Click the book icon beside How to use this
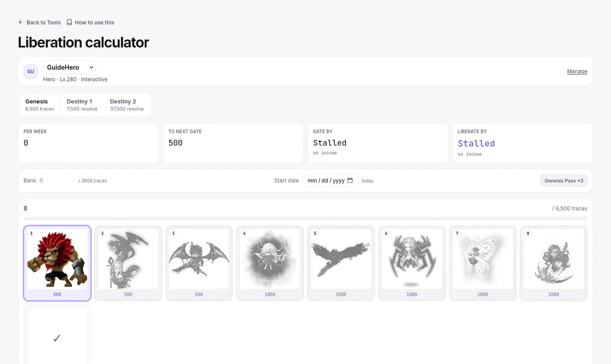The image size is (611, 364). [69, 22]
